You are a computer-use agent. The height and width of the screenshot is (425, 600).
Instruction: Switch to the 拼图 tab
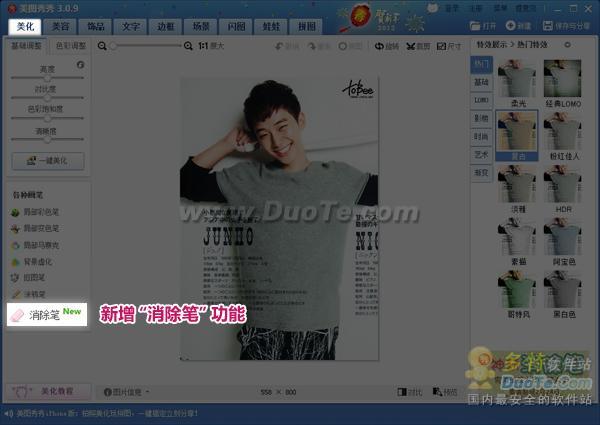click(307, 26)
